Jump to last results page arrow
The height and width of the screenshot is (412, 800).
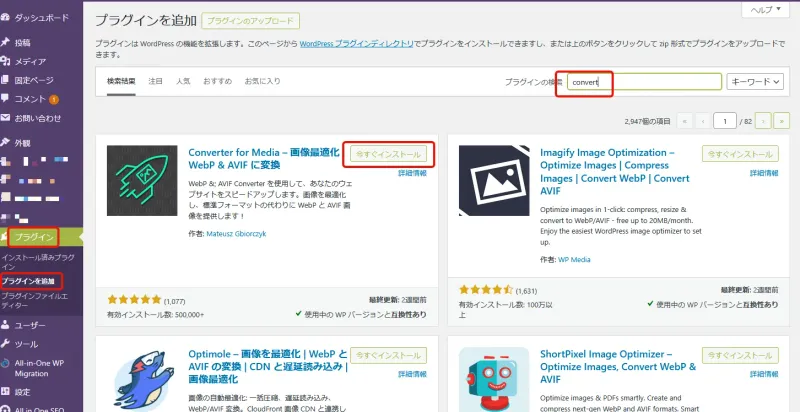(782, 121)
